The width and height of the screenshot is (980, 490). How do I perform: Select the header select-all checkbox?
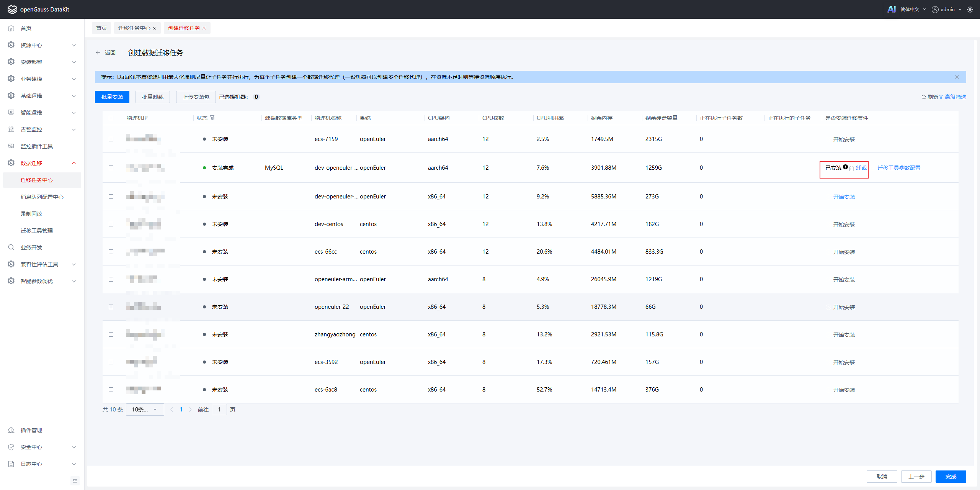pos(111,118)
